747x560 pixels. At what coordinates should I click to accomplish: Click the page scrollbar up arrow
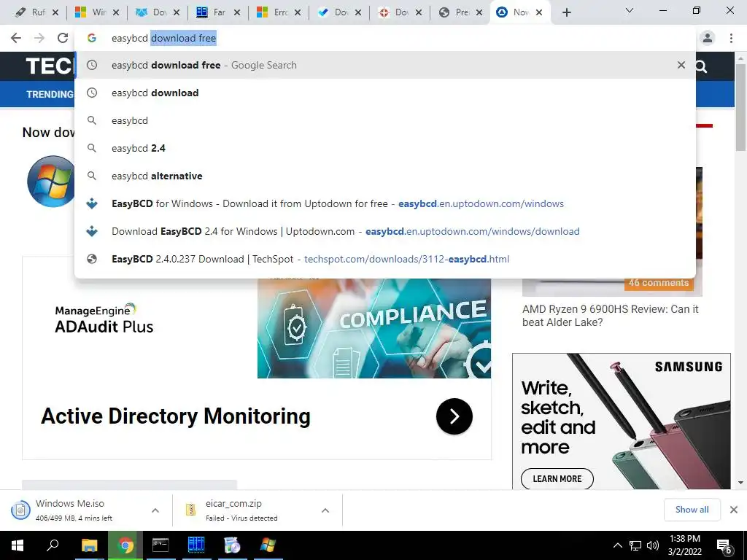click(740, 58)
